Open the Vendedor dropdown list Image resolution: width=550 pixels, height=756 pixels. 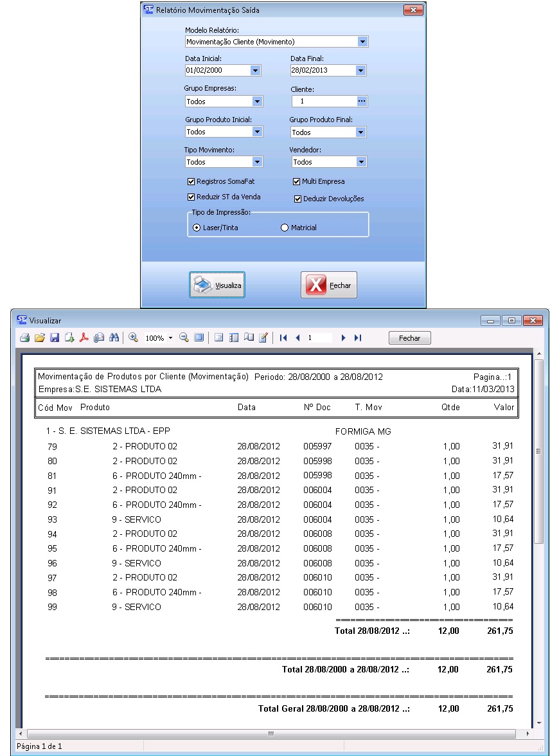tap(361, 162)
